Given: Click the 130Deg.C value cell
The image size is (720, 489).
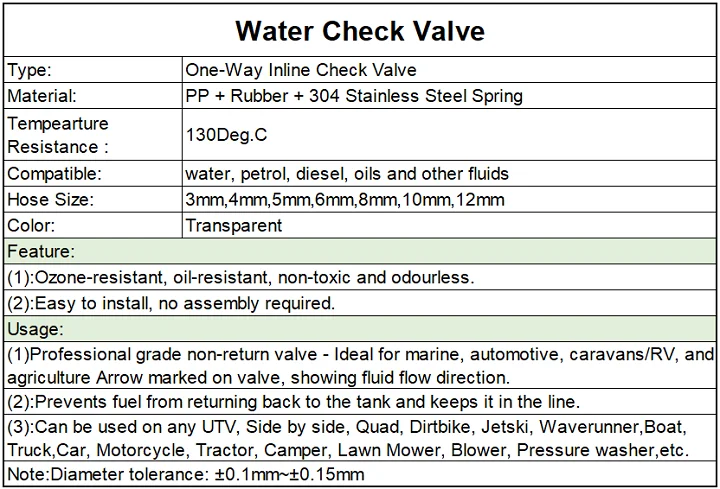Looking at the screenshot, I should click(x=449, y=135).
